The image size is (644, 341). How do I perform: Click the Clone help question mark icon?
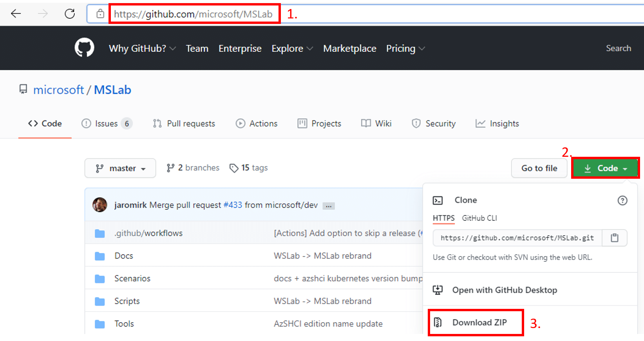click(622, 200)
